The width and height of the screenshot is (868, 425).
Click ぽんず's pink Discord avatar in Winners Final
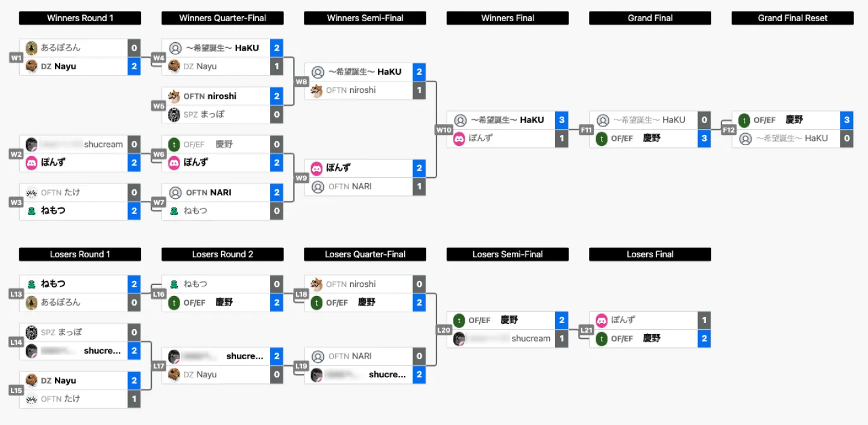pos(460,138)
